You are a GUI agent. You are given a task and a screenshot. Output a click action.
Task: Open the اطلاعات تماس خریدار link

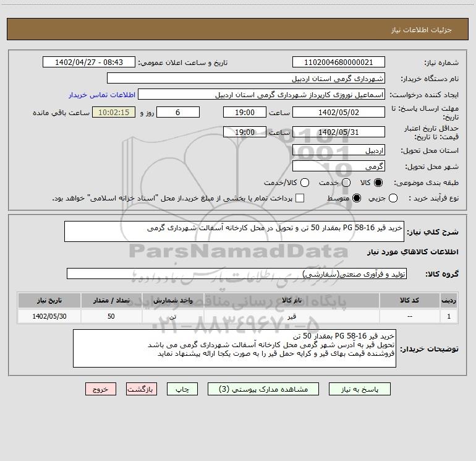(102, 95)
